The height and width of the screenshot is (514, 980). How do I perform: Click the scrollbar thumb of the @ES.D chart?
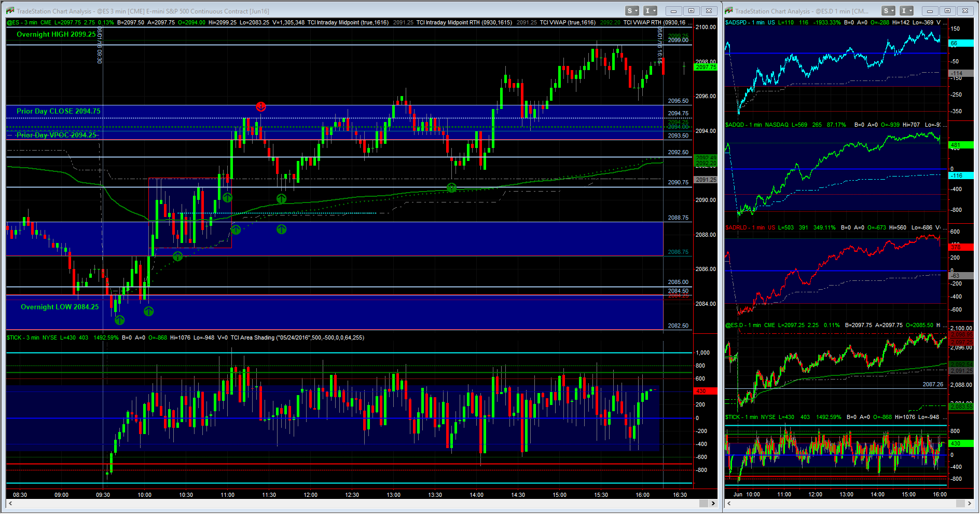pyautogui.click(x=960, y=503)
